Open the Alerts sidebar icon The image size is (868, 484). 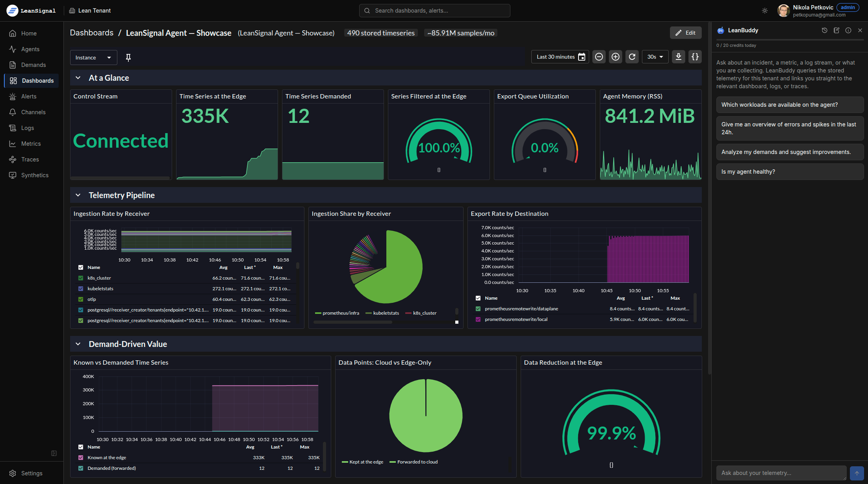(13, 96)
